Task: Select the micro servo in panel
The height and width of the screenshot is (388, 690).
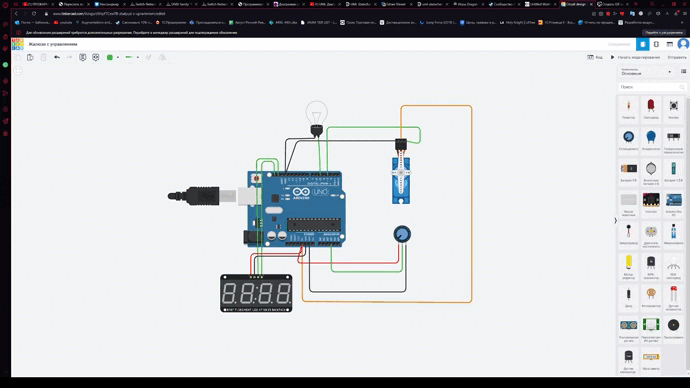Action: coord(673,234)
